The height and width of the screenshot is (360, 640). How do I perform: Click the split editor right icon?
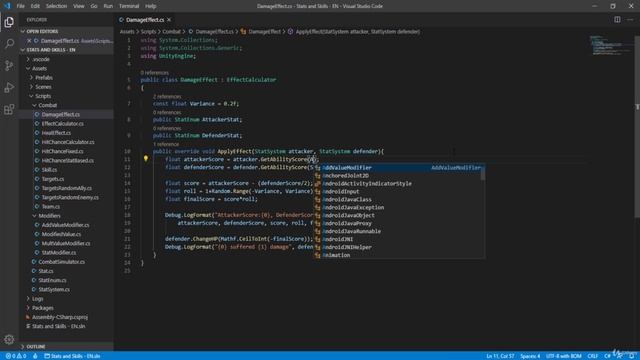pyautogui.click(x=617, y=20)
